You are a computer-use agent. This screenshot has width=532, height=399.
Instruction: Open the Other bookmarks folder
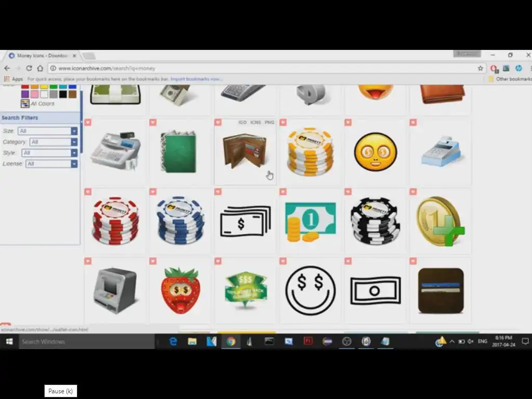[x=510, y=79]
